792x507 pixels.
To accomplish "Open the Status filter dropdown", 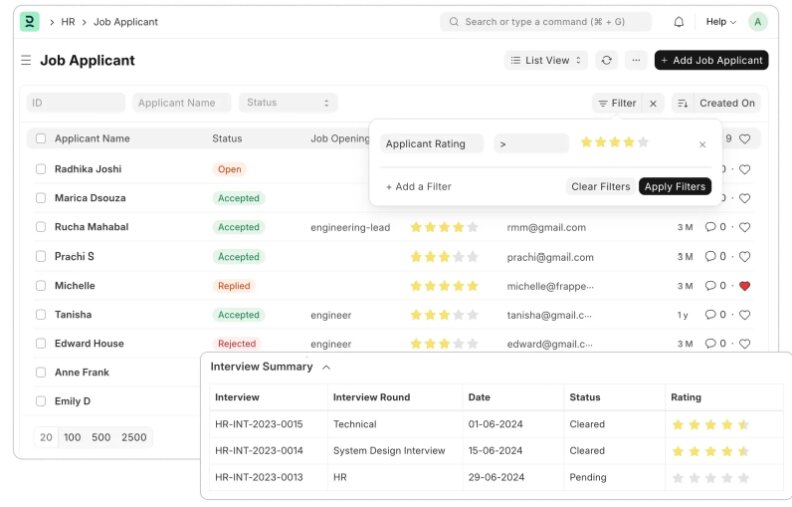I will click(288, 103).
